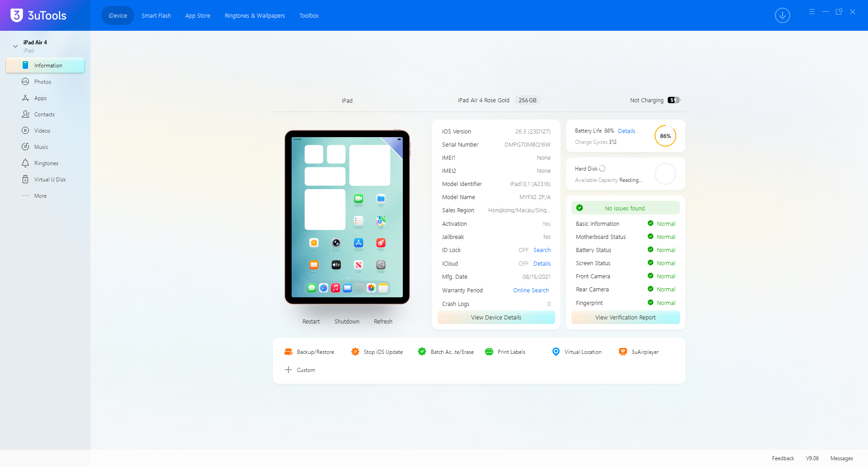This screenshot has height=467, width=868.
Task: Click the Backup/Restore icon
Action: point(288,352)
